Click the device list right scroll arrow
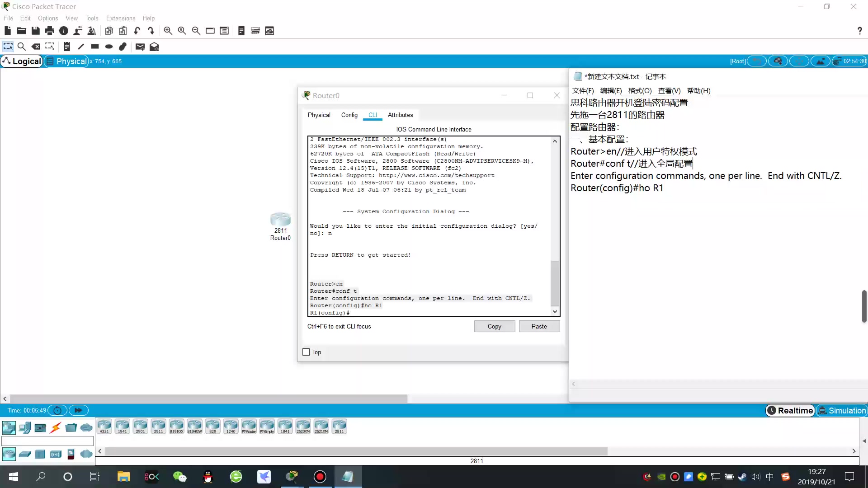This screenshot has height=488, width=868. tap(854, 451)
